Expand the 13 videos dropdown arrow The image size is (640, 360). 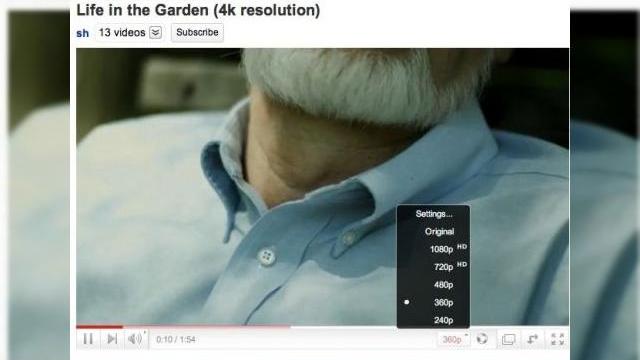(x=156, y=32)
